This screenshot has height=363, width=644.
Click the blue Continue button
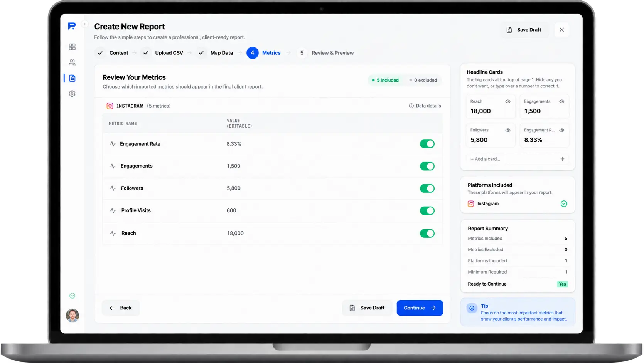[420, 308]
